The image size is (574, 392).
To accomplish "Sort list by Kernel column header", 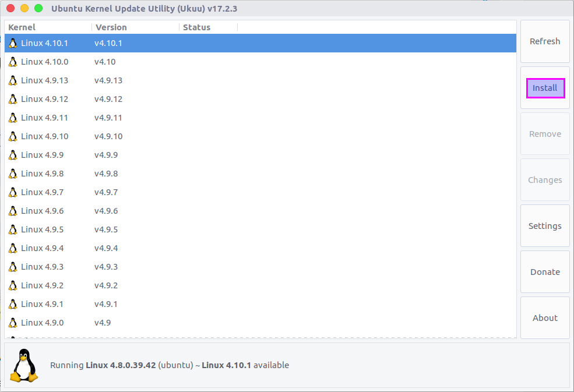I will coord(48,27).
